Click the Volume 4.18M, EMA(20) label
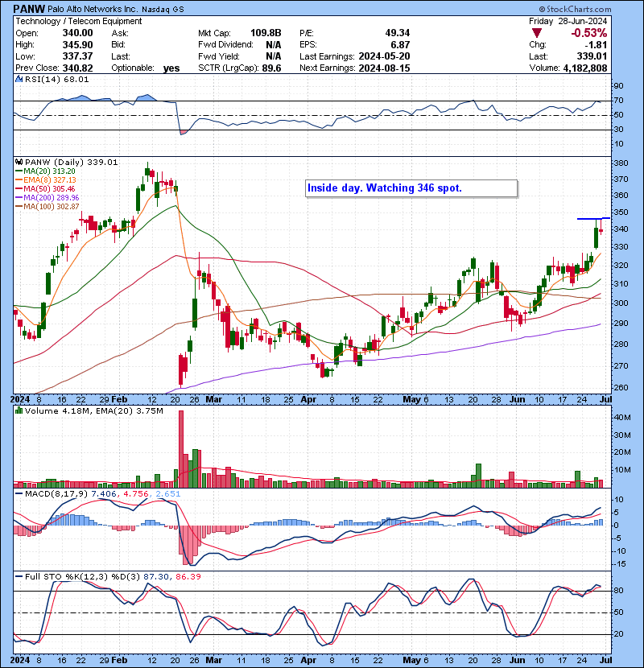644x668 pixels. click(x=93, y=411)
